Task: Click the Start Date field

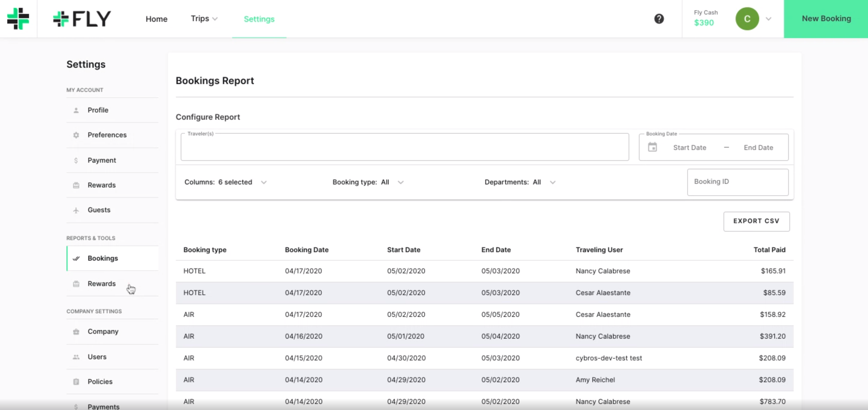Action: coord(689,148)
